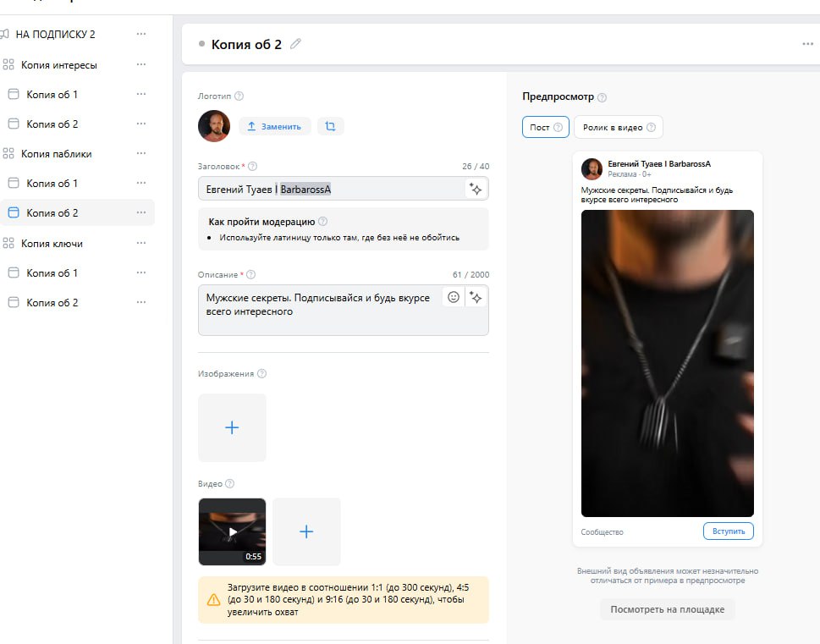Switch preview to Ролик в видео tab
This screenshot has height=644, width=820.
(x=618, y=127)
